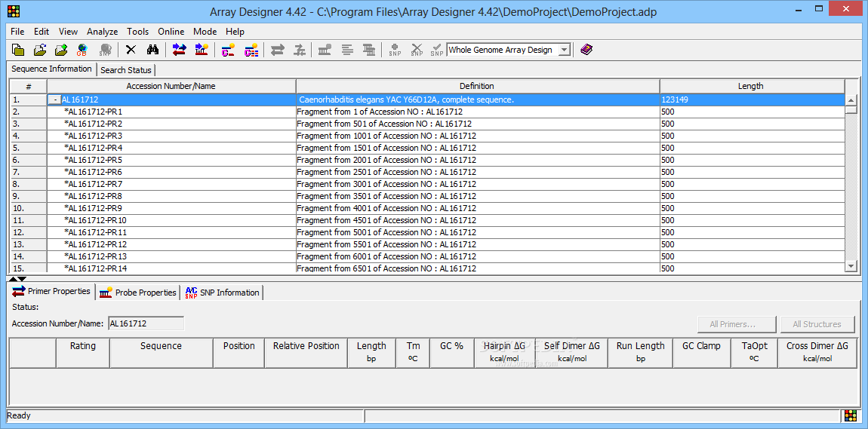868x429 pixels.
Task: Click the Delete (X) toolbar icon
Action: coord(131,50)
